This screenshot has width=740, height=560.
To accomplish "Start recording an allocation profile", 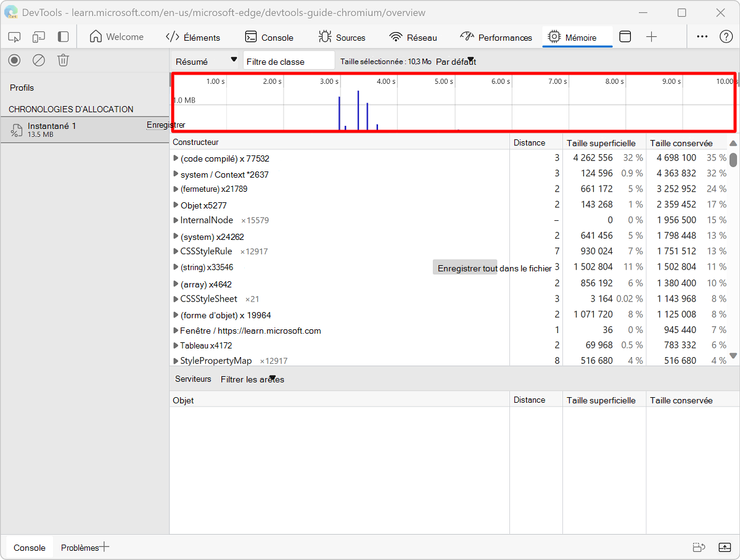I will point(14,60).
